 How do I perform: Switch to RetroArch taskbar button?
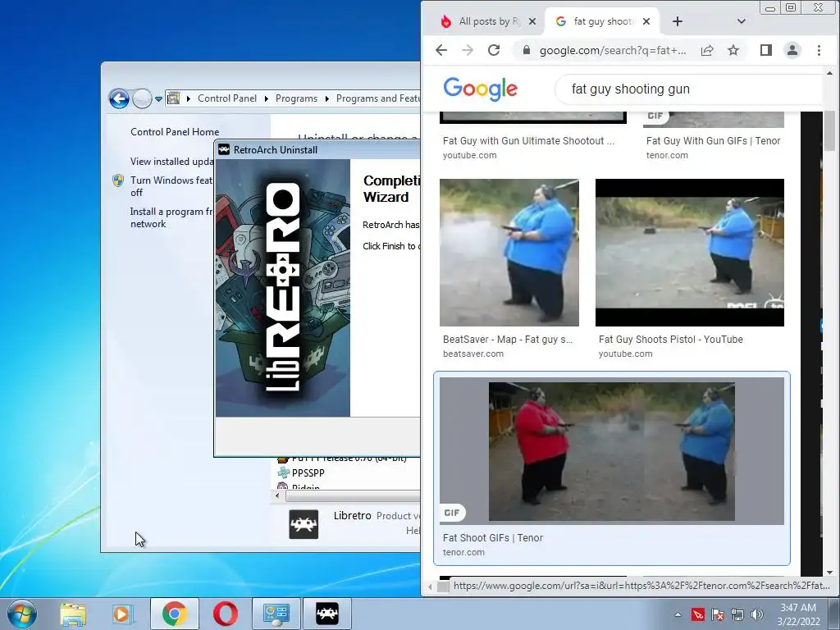click(x=326, y=614)
